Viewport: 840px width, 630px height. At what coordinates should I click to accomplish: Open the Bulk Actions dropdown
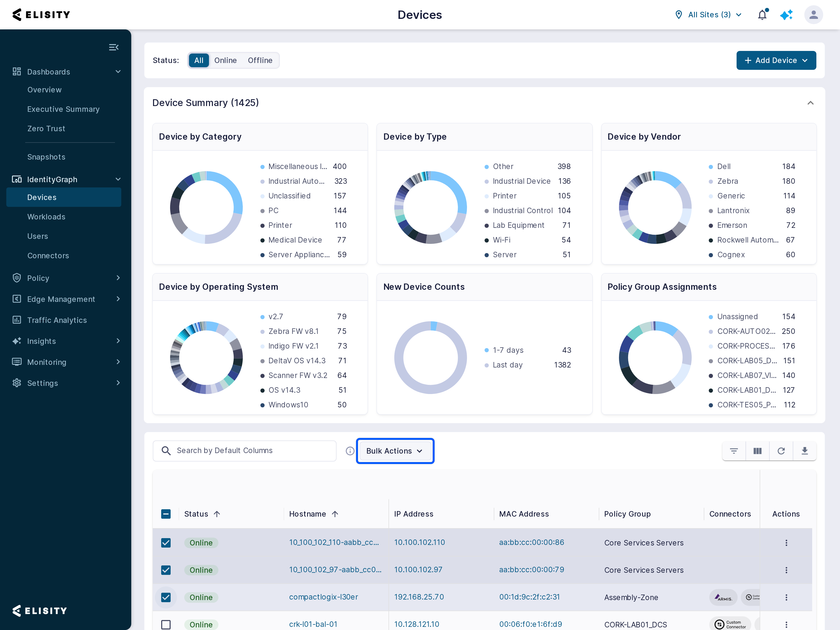pyautogui.click(x=395, y=451)
